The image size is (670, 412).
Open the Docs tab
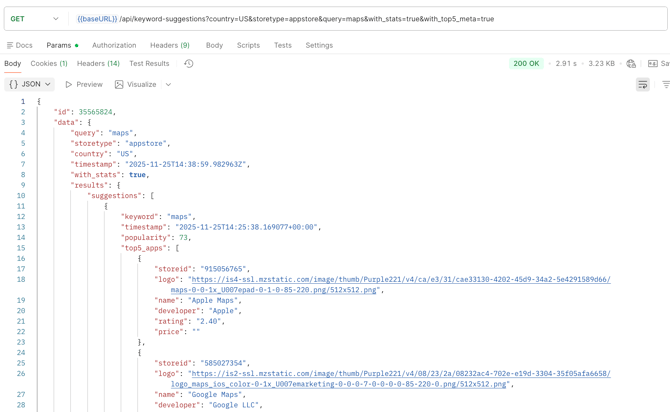point(20,45)
